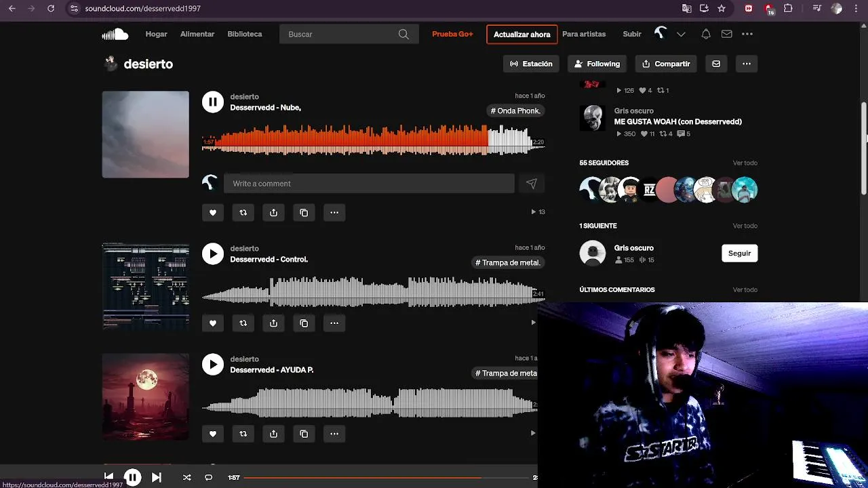View all últimos comentarios via Ver todo
The width and height of the screenshot is (868, 488).
click(745, 289)
